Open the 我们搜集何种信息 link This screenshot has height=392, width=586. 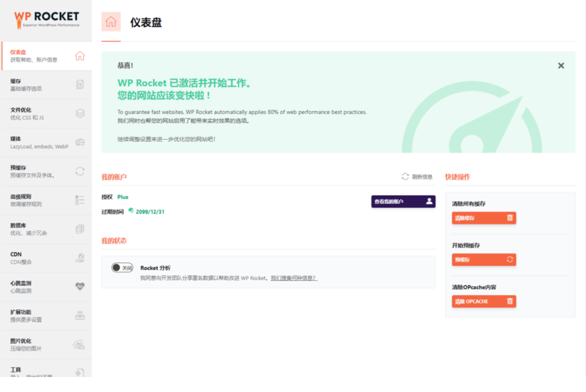point(294,278)
